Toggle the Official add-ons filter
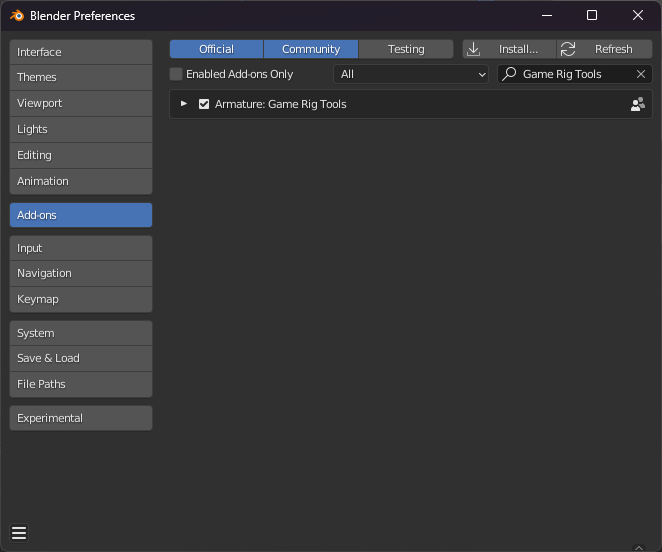Image resolution: width=662 pixels, height=552 pixels. [x=217, y=49]
